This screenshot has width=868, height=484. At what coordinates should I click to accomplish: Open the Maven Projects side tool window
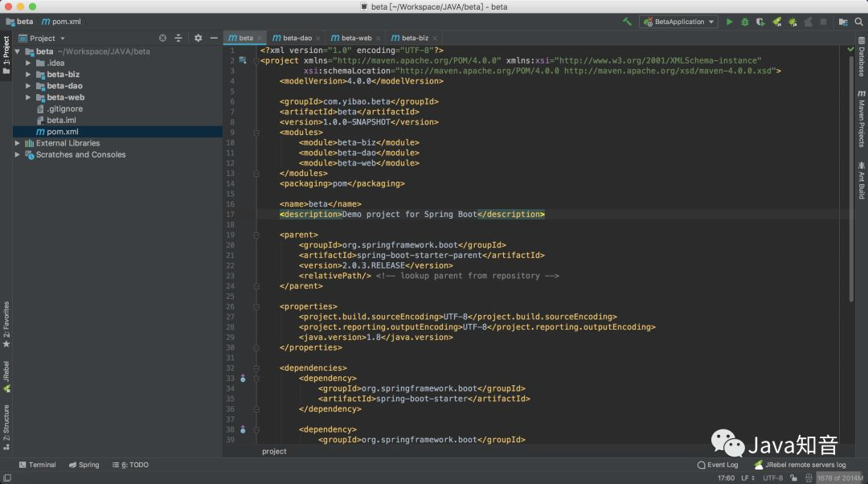862,118
